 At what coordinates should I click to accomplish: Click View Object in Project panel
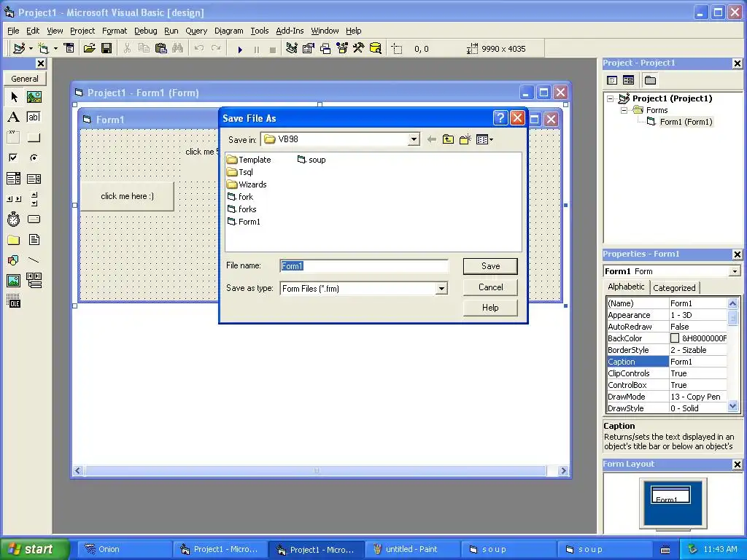click(x=628, y=80)
